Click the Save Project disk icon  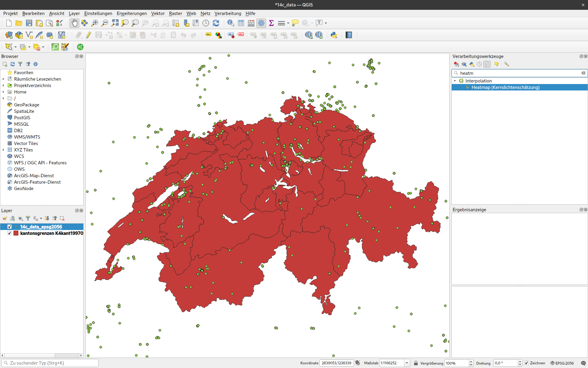click(29, 23)
